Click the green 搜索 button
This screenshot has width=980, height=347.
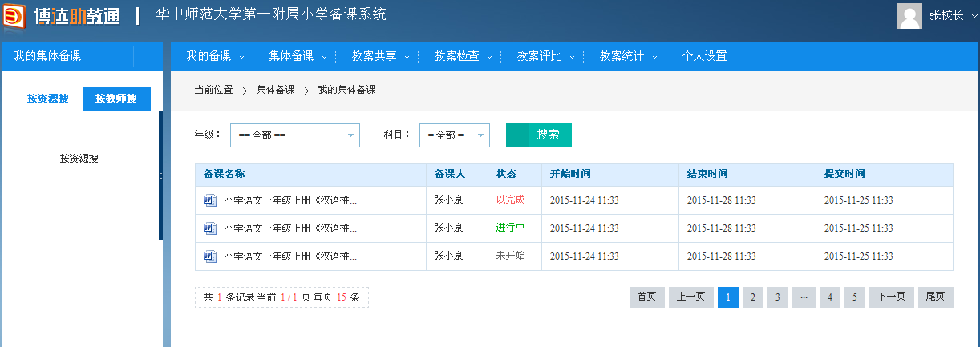tap(538, 135)
